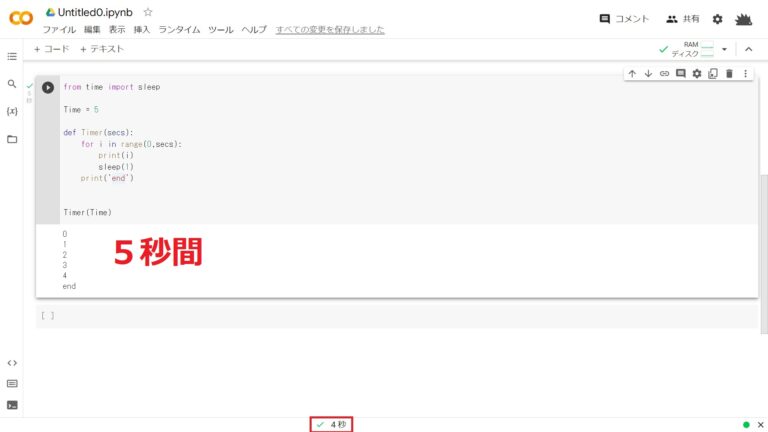Move cell up with arrow icon
Viewport: 768px width, 432px height.
coord(632,73)
